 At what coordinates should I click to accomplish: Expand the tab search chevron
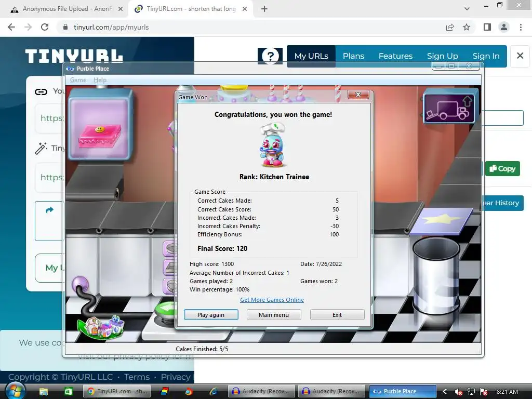(x=467, y=9)
